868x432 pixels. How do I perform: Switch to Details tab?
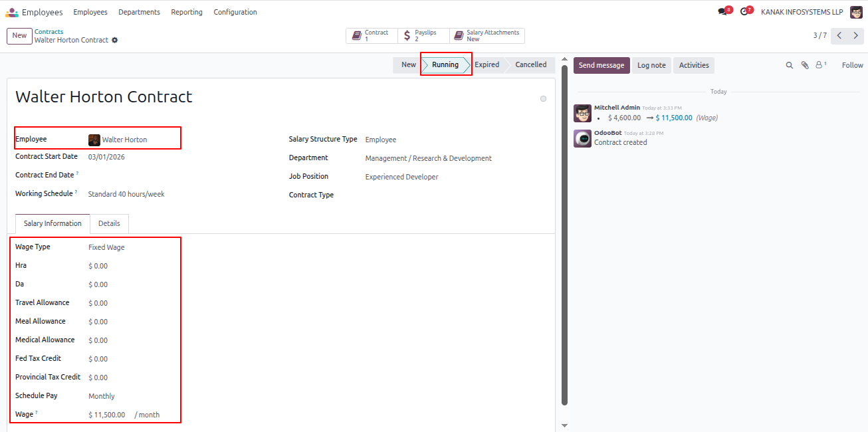click(x=109, y=224)
